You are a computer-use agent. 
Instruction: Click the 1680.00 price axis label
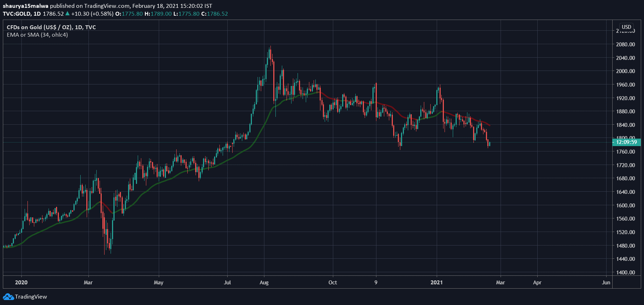(x=625, y=179)
